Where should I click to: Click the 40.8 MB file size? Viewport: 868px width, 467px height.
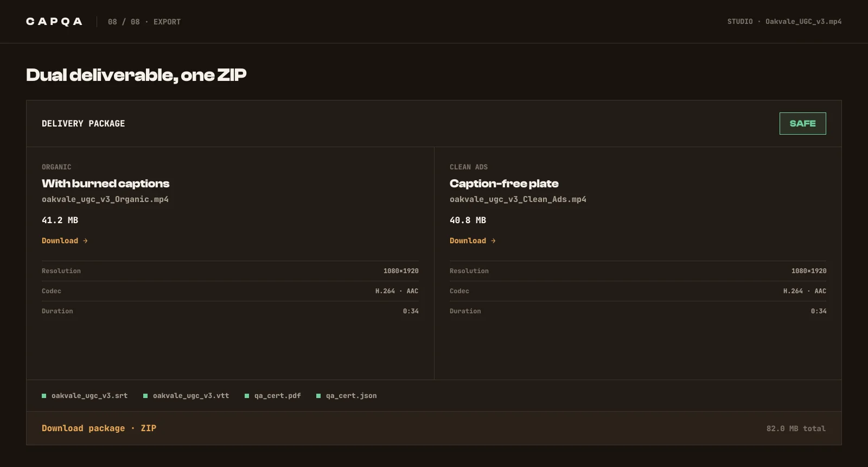click(468, 220)
